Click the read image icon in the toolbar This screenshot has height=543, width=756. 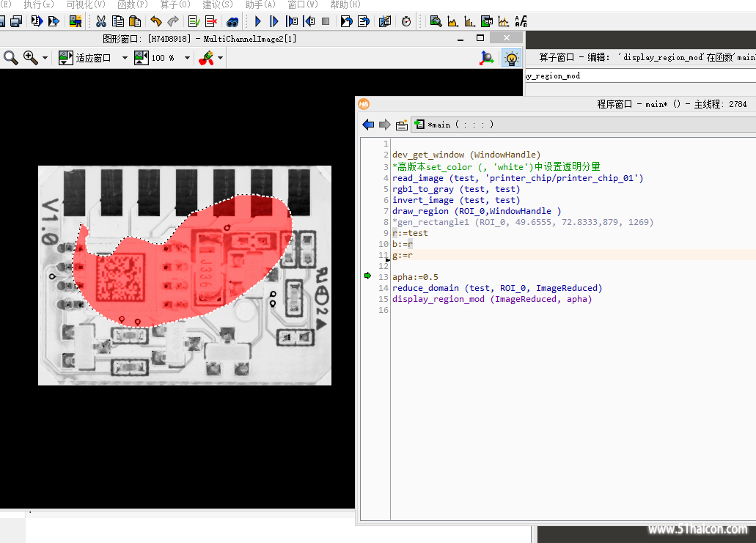(76, 21)
